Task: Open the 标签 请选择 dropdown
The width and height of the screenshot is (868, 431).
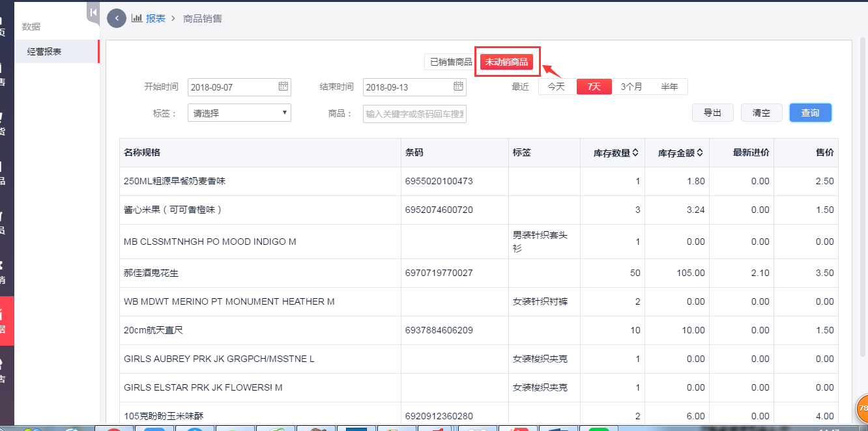Action: (x=239, y=112)
